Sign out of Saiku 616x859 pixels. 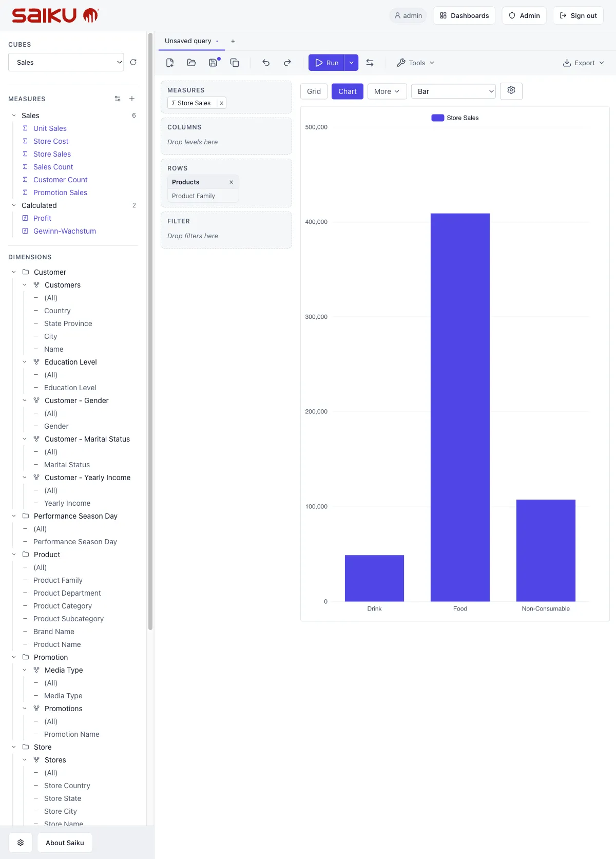pyautogui.click(x=578, y=15)
